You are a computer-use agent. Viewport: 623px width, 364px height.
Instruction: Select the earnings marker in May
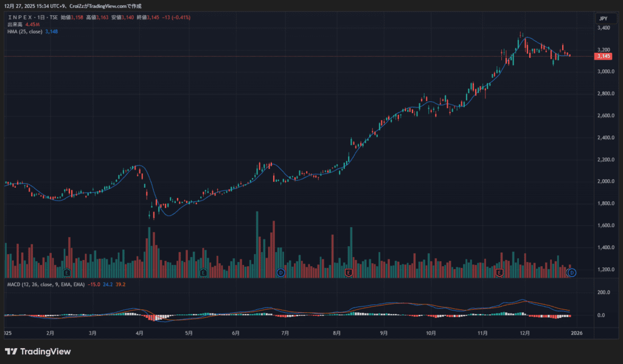[x=203, y=273]
